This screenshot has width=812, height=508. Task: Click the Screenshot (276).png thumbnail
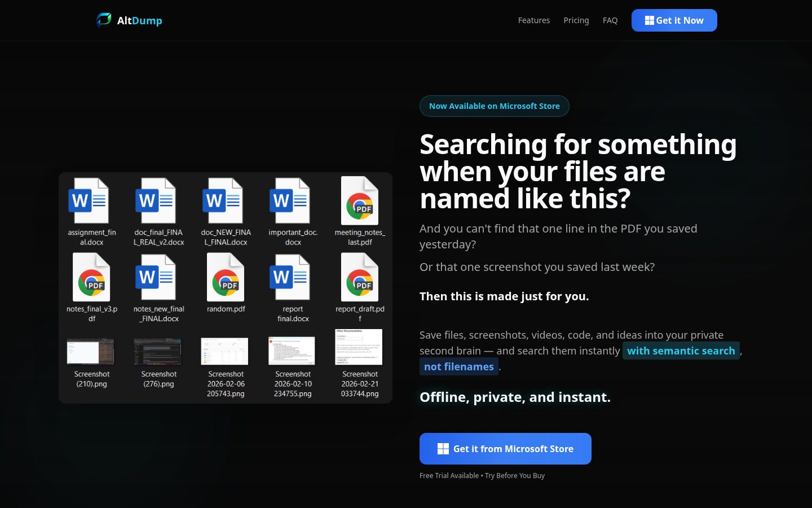[x=157, y=352]
